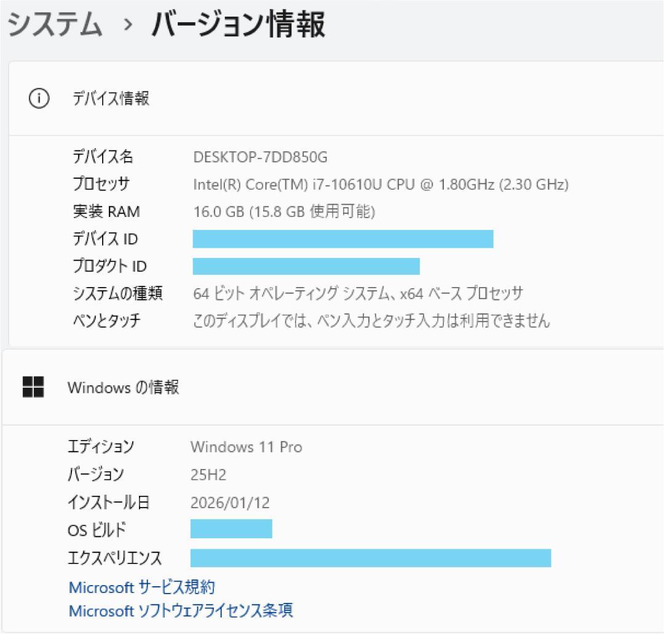Viewport: 664px width, 644px height.
Task: Select the プロセッサ specification text
Action: tap(381, 184)
